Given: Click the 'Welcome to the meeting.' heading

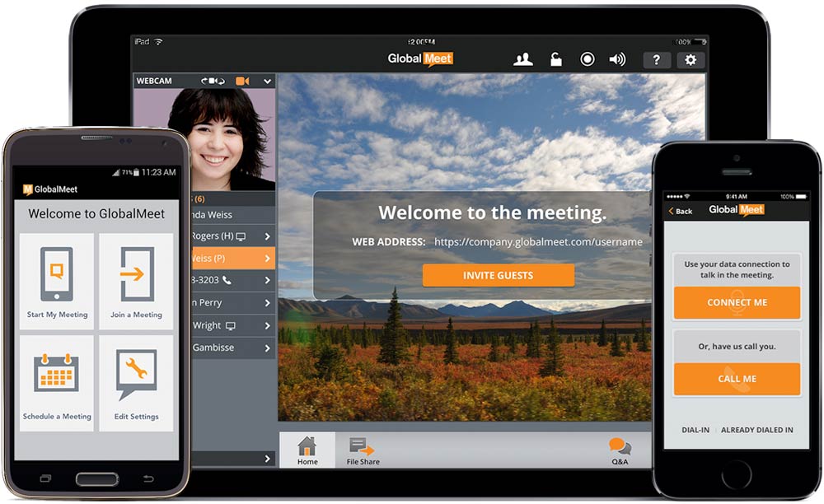Looking at the screenshot, I should click(x=493, y=212).
